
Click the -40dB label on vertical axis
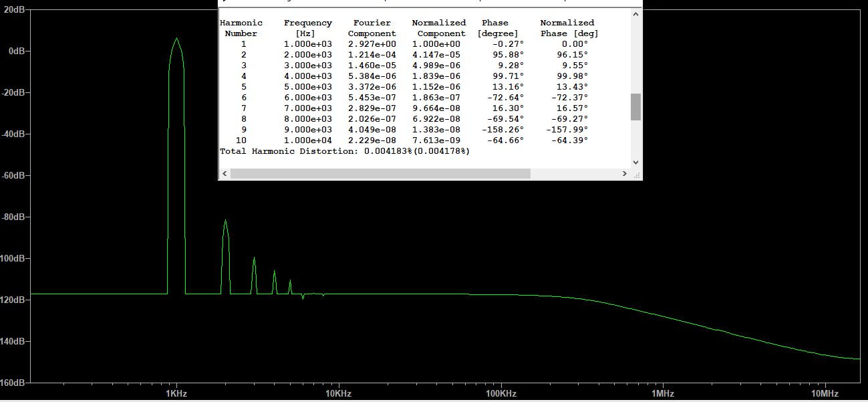pos(12,134)
